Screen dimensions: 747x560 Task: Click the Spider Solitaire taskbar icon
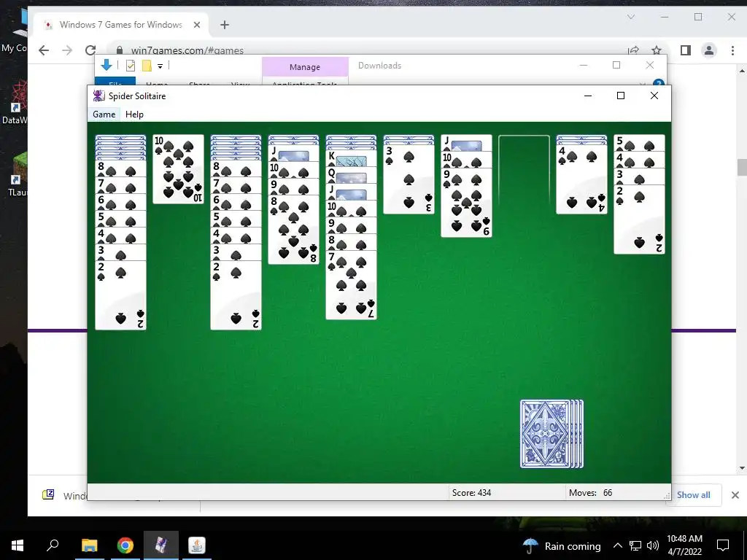(x=161, y=545)
